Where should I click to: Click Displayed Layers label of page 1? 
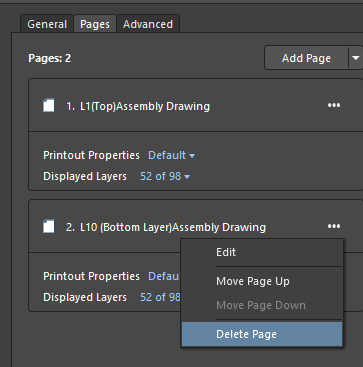[x=85, y=176]
